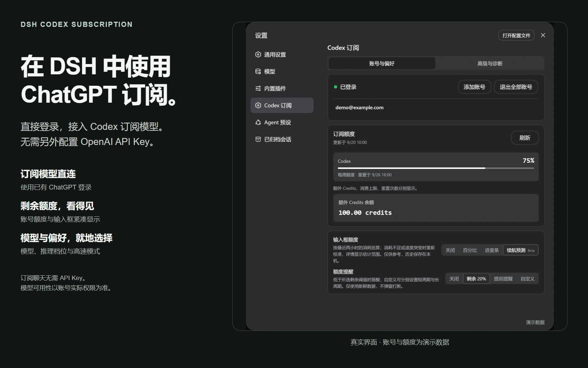The image size is (588, 368).
Task: Select 续航预测 Beta option
Action: click(x=521, y=250)
